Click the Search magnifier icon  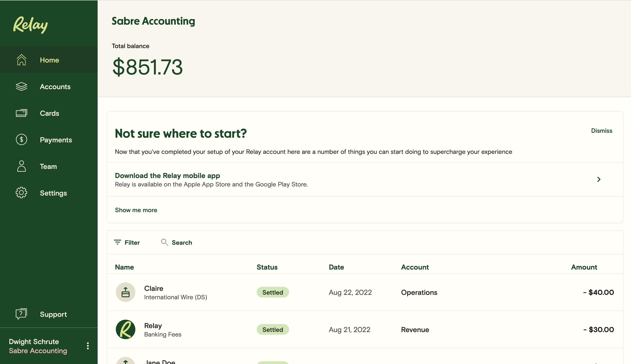tap(164, 242)
